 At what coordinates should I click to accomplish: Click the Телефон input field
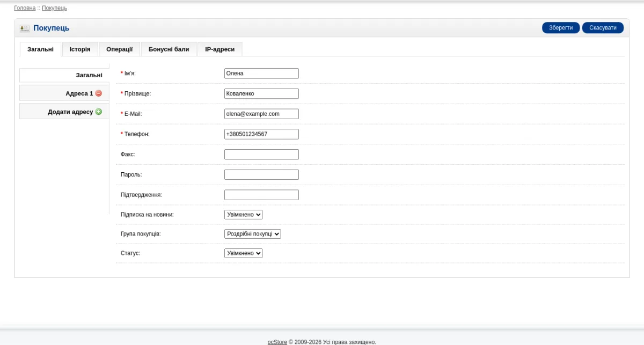point(261,134)
